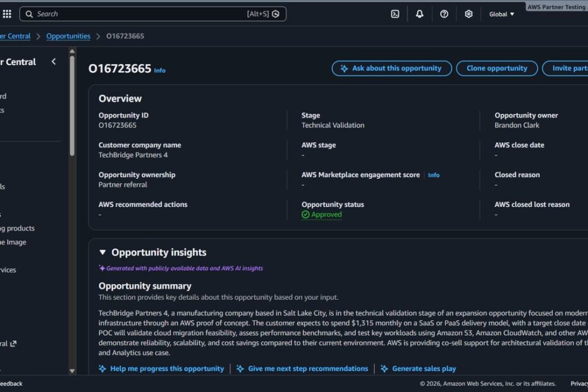Open the settings gear icon
Image resolution: width=588 pixels, height=392 pixels.
point(469,14)
